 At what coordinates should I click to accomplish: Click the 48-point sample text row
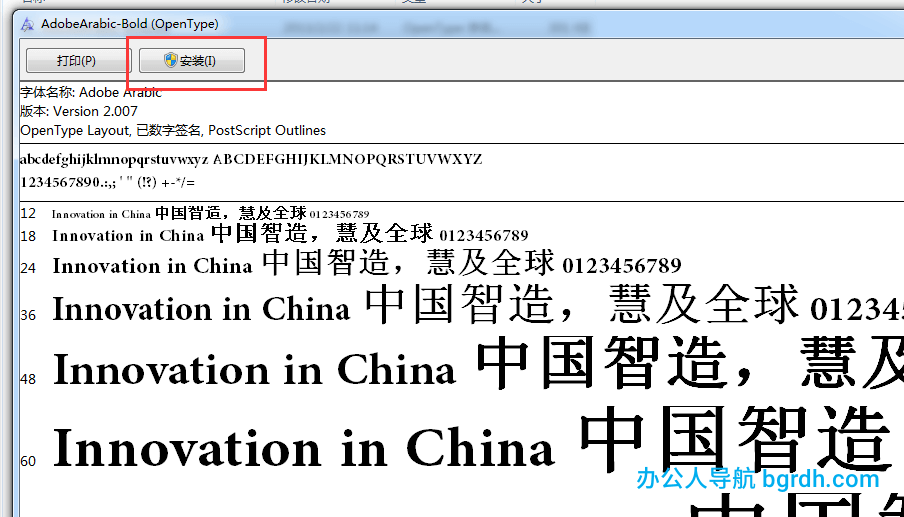point(462,365)
